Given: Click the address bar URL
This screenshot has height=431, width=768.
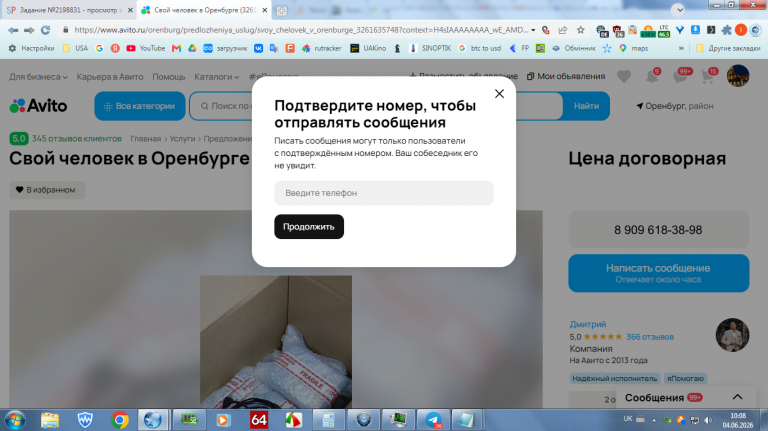Looking at the screenshot, I should (x=300, y=30).
